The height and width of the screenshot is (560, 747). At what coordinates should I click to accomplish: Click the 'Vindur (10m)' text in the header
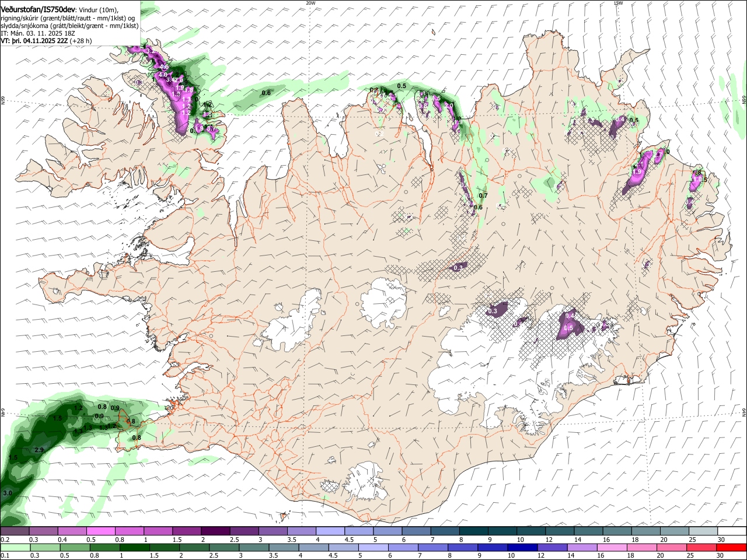click(97, 10)
